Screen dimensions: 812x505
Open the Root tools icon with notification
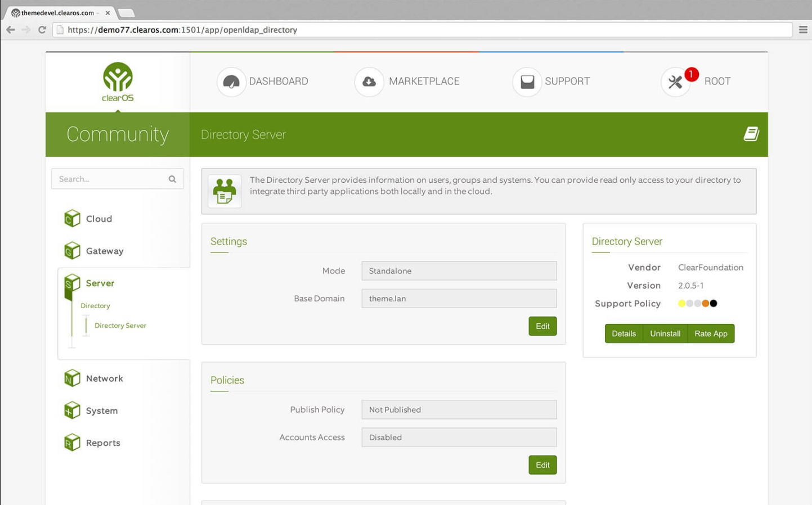(x=675, y=82)
